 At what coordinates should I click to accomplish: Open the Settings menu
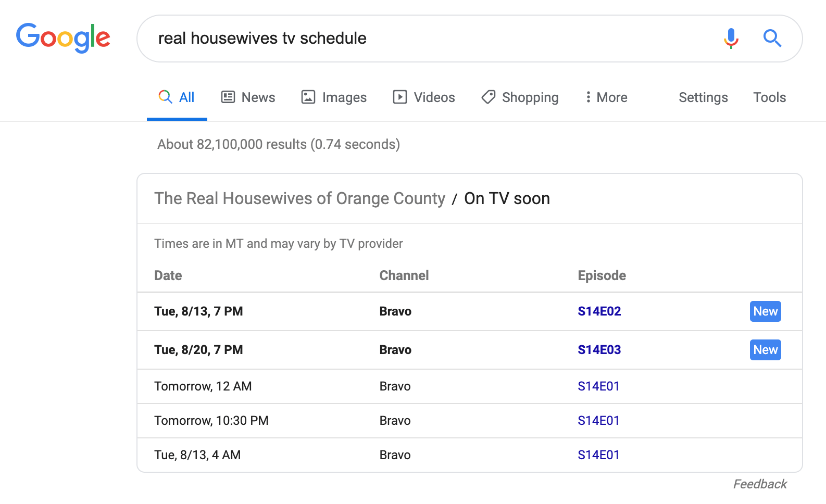(x=703, y=97)
